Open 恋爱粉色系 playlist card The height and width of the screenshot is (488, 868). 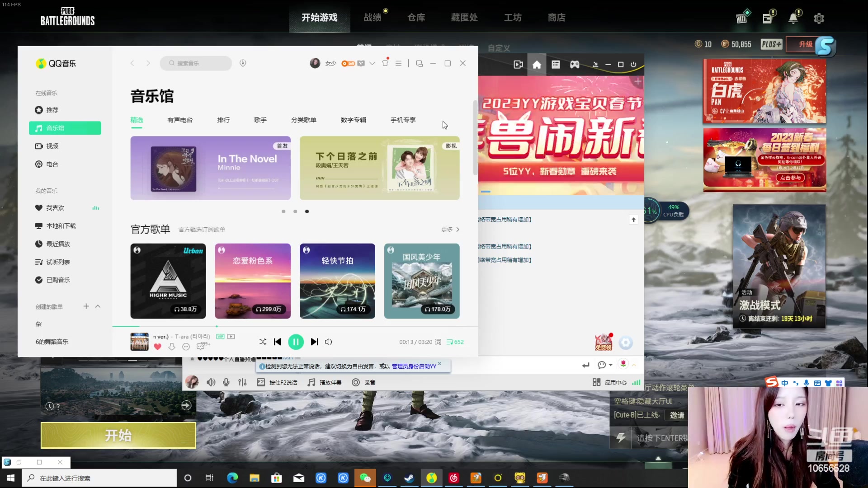pos(253,281)
